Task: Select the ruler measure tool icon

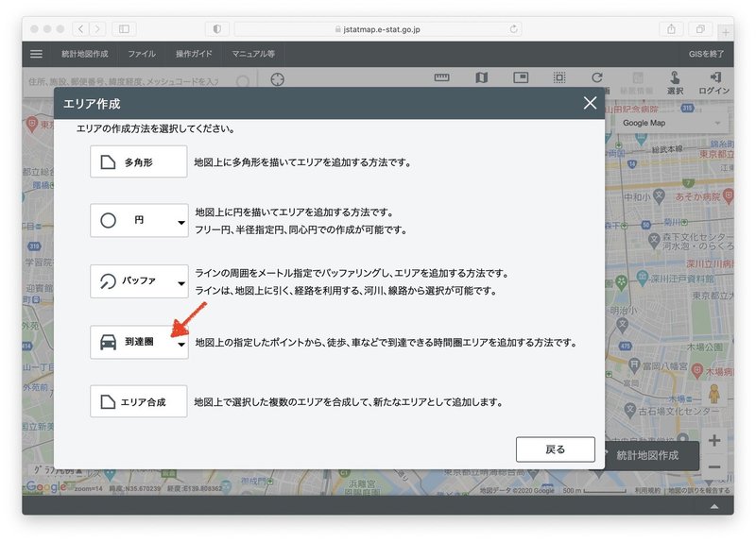Action: pyautogui.click(x=441, y=77)
